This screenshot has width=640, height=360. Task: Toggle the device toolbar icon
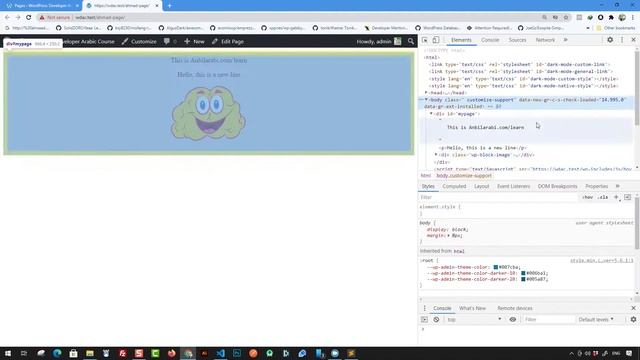[x=436, y=40]
